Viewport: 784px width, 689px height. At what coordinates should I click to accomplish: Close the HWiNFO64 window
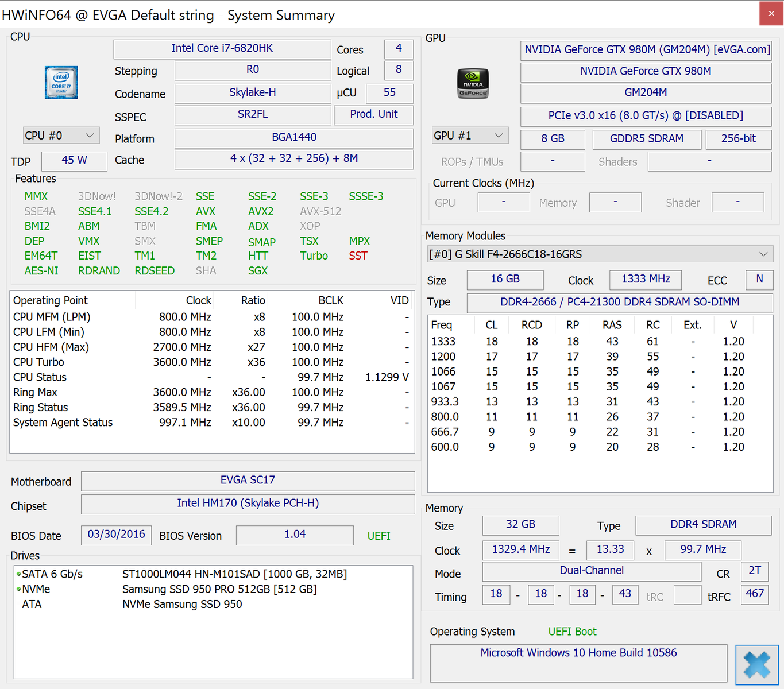771,13
